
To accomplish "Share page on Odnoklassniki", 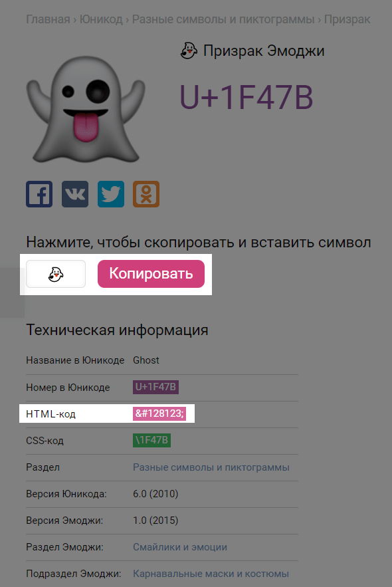I will [x=146, y=194].
